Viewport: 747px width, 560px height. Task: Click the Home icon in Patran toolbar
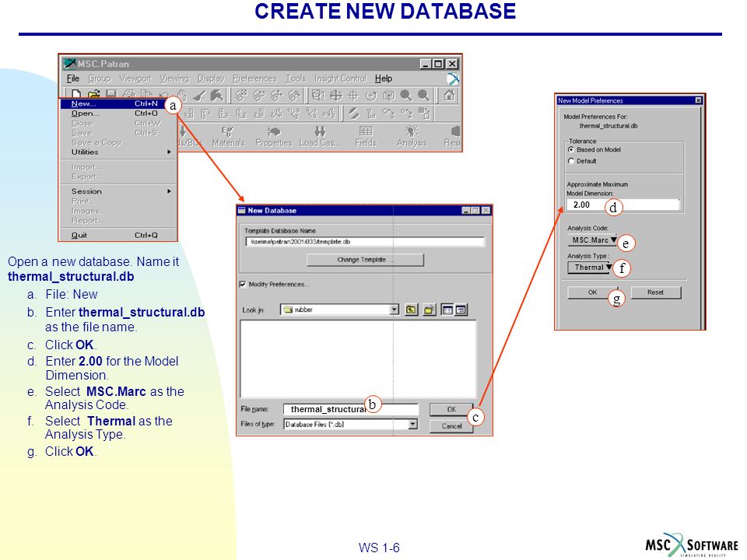[x=449, y=95]
